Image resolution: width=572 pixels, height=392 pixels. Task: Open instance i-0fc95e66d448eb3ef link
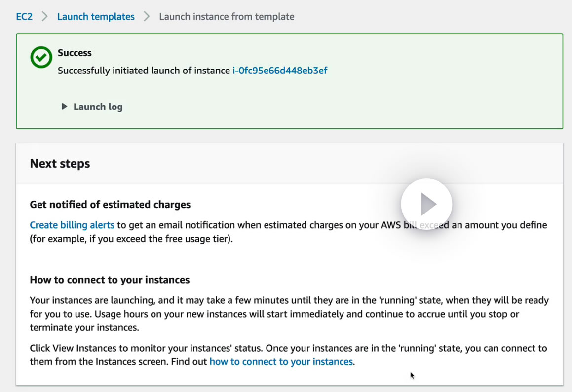[x=280, y=71]
